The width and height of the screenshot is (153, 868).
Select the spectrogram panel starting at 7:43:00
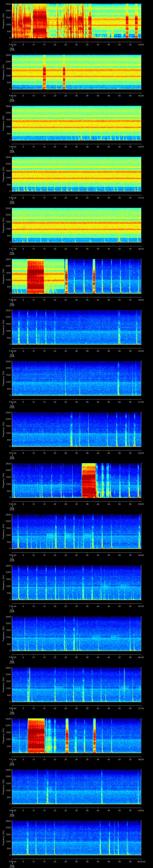coord(76,21)
